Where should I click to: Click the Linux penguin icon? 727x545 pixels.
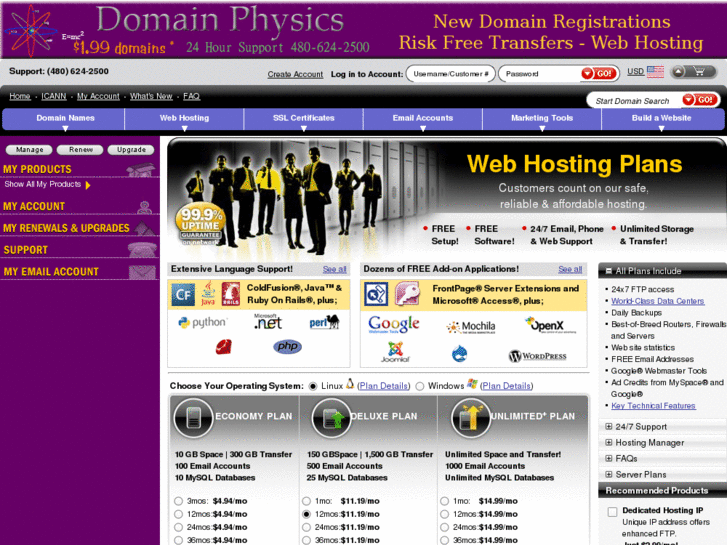pyautogui.click(x=350, y=384)
